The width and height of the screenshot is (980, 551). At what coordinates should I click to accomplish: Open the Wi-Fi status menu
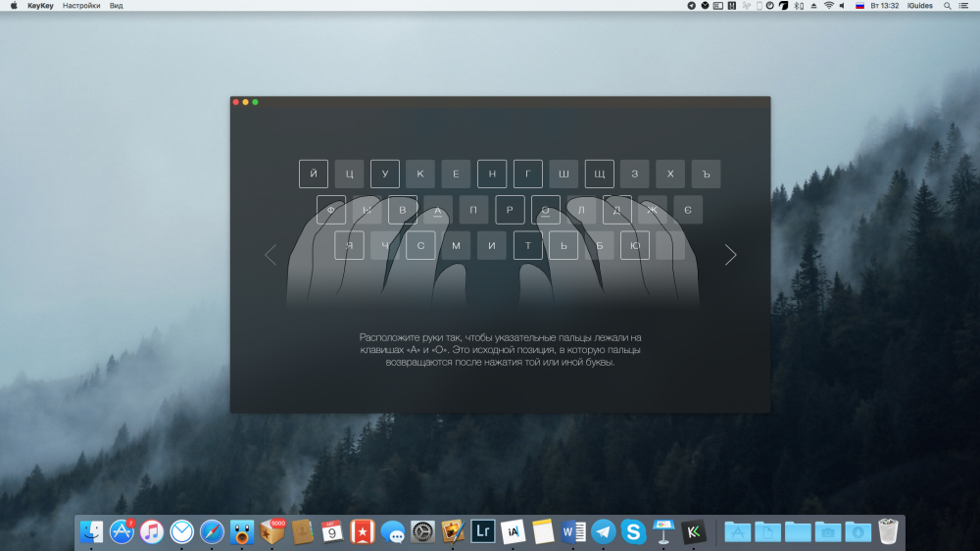click(828, 6)
